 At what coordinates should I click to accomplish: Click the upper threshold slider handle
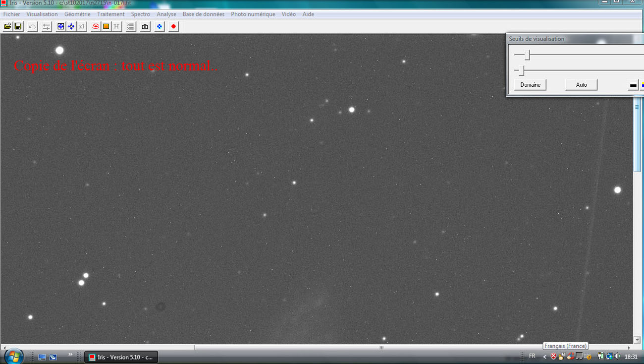(x=528, y=55)
